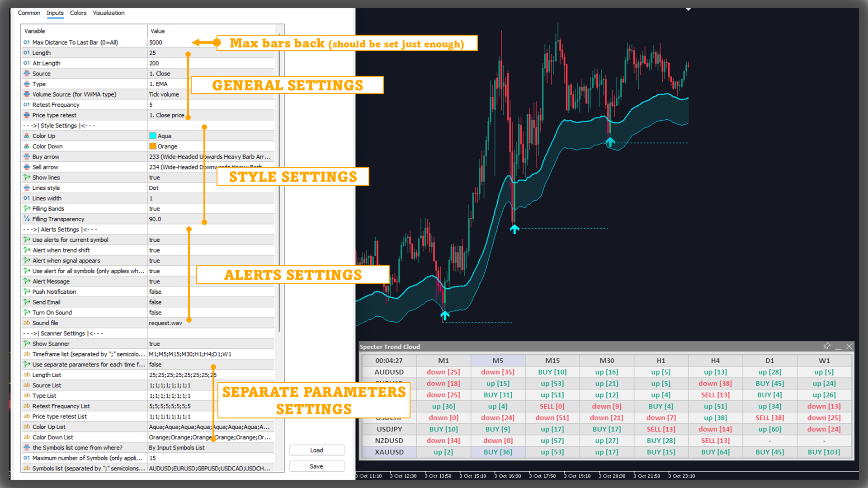Click the Color Up row icon
This screenshot has width=868, height=488.
pos(27,136)
